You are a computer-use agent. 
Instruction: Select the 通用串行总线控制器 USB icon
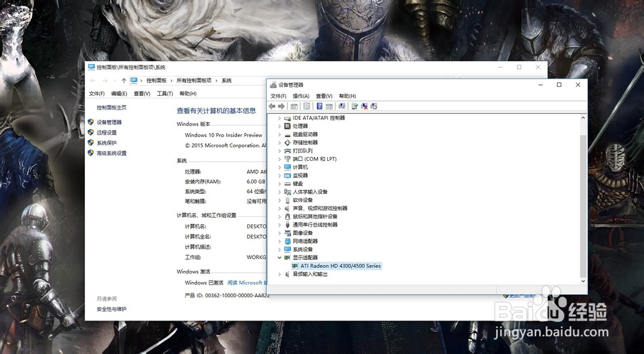click(287, 225)
